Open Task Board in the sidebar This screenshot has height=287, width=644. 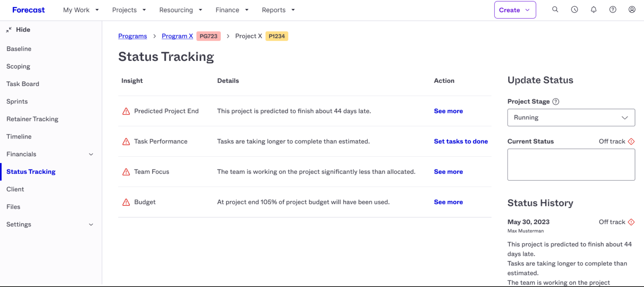coord(23,84)
